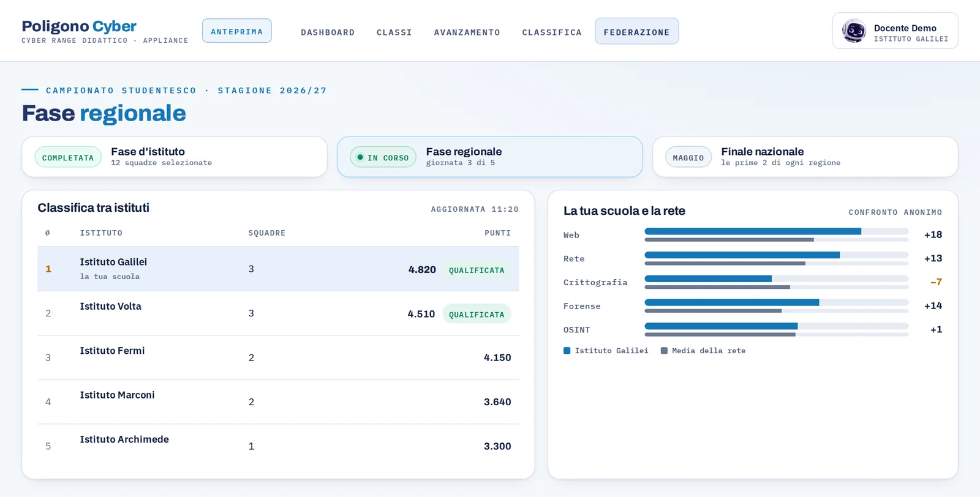980x497 pixels.
Task: Click the Poligono Cyber logo
Action: point(79,26)
